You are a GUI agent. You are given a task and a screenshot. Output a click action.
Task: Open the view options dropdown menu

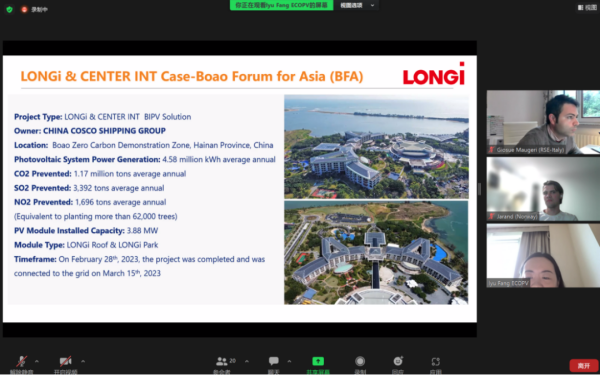tap(357, 5)
